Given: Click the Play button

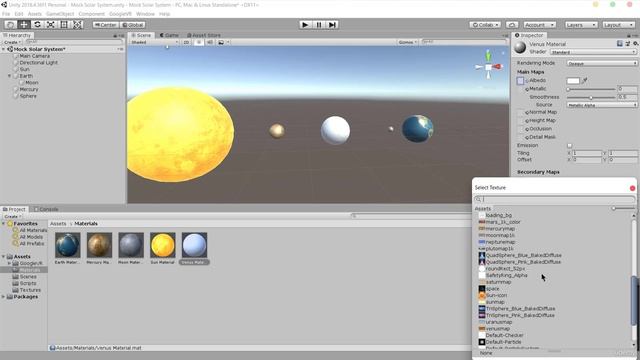Looking at the screenshot, I should click(305, 24).
